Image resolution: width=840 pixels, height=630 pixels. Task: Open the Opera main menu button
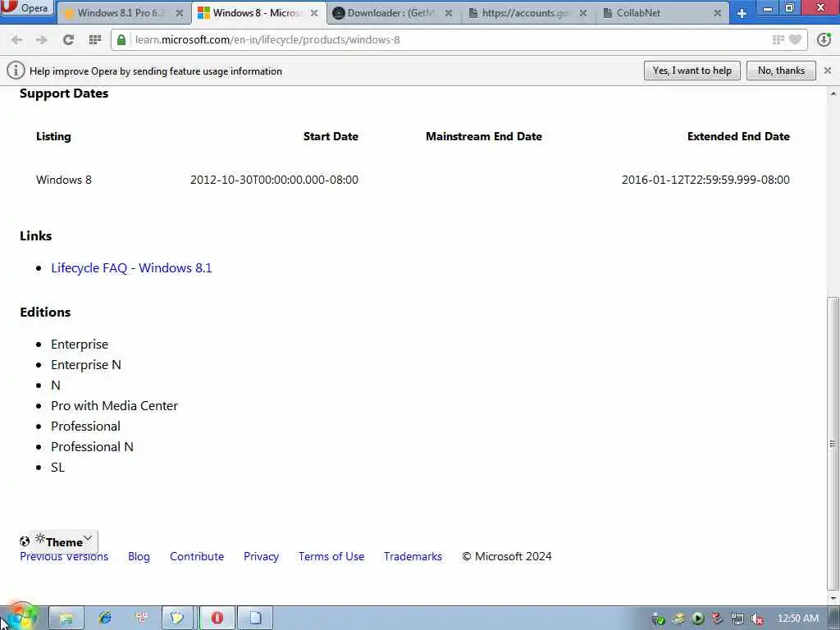coord(27,7)
